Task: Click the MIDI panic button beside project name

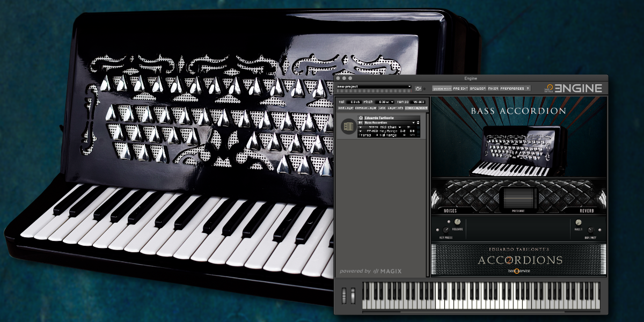Action: 418,89
